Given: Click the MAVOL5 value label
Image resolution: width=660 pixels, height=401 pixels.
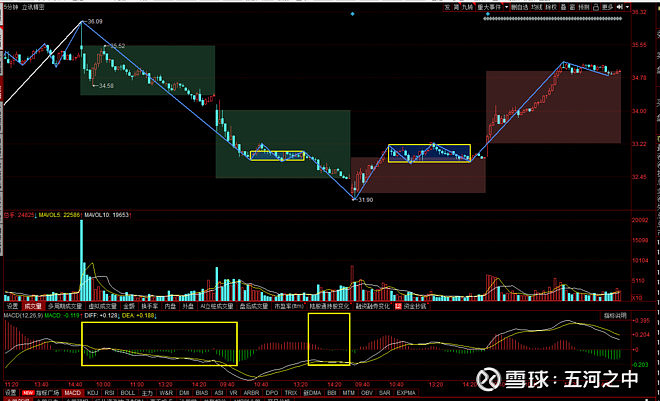Looking at the screenshot, I should pos(60,215).
